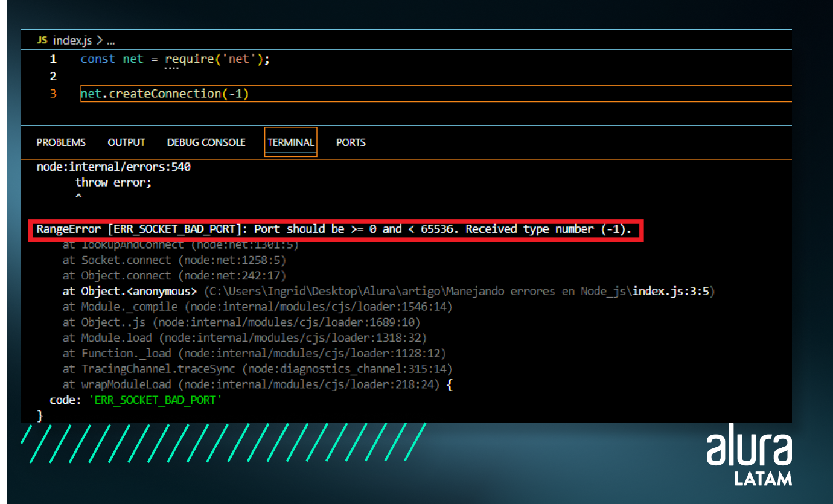Click the breadcrumb ellipsis after index.js
The width and height of the screenshot is (833, 504).
tap(110, 41)
